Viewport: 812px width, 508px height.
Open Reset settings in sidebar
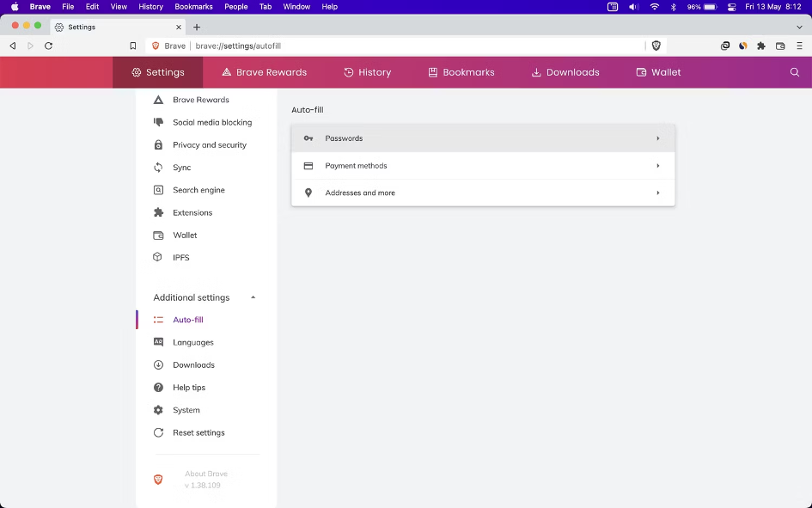[198, 432]
